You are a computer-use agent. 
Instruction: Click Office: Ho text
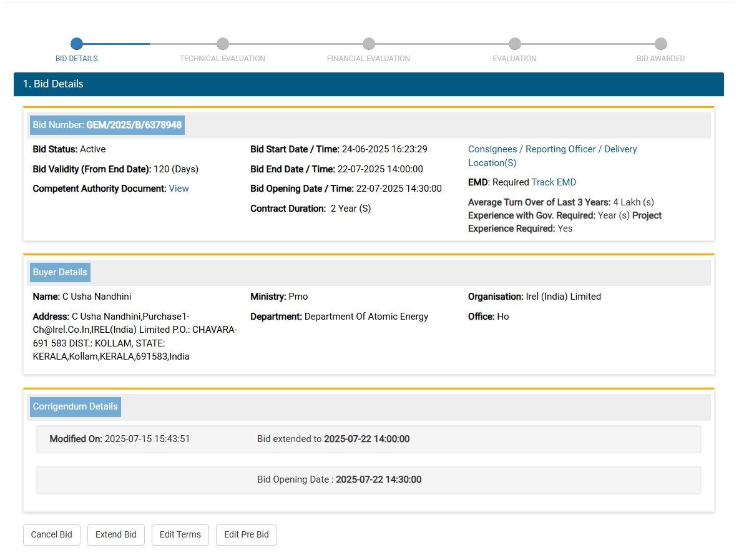coord(488,317)
